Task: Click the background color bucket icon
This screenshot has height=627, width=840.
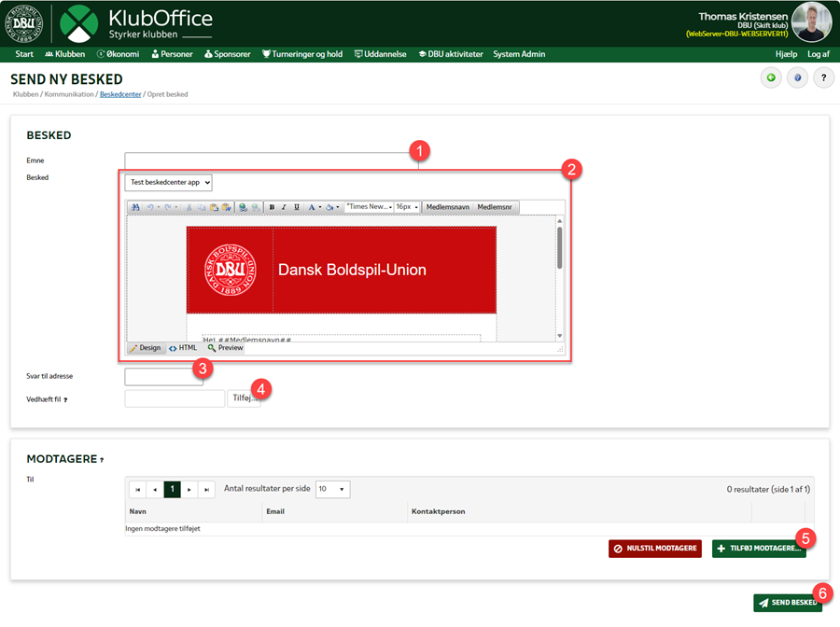Action: pyautogui.click(x=329, y=207)
